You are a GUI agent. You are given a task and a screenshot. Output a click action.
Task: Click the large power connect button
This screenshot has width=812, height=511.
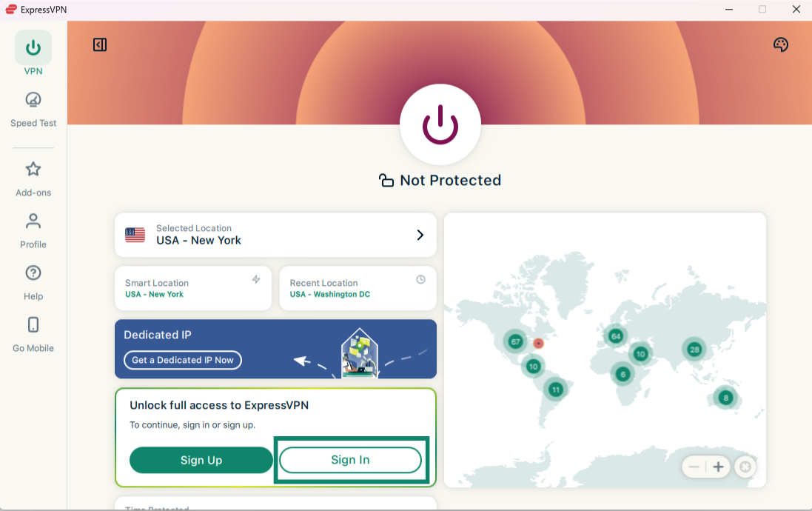[440, 124]
